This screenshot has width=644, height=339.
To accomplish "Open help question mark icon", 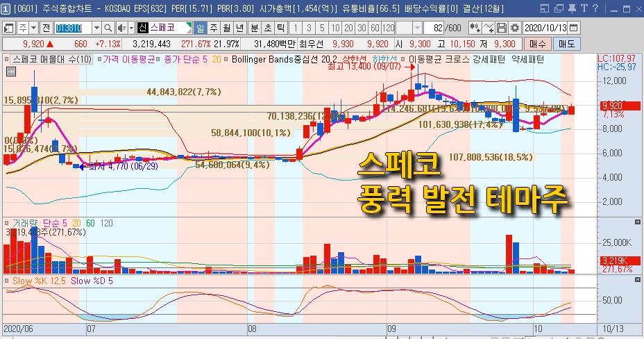I will 595,8.
